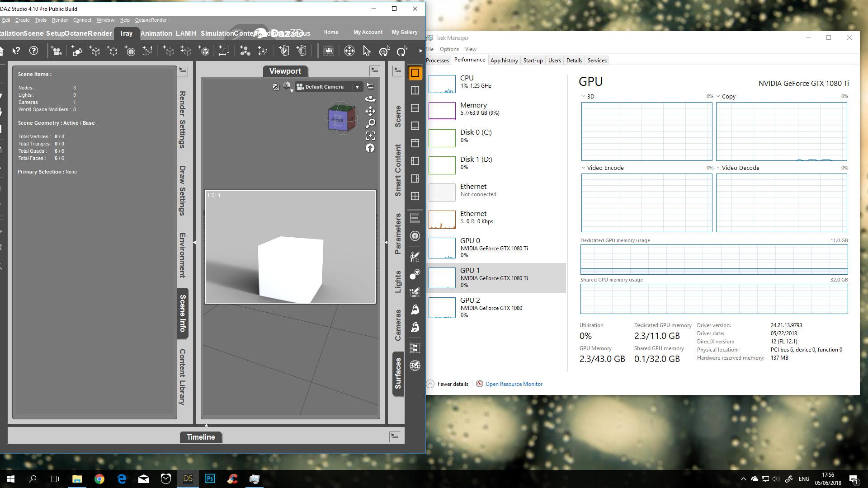Click the viewport zoom magnifier icon
The image size is (868, 488).
coord(370,123)
